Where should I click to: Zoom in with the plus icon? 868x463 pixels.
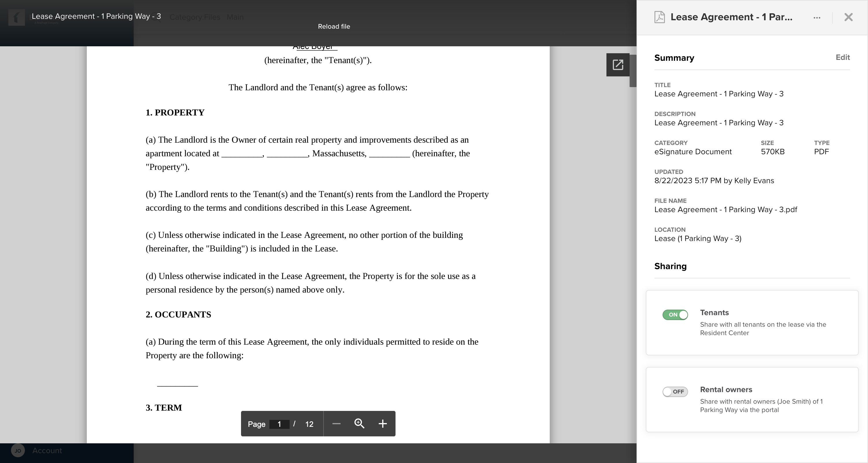click(x=382, y=424)
